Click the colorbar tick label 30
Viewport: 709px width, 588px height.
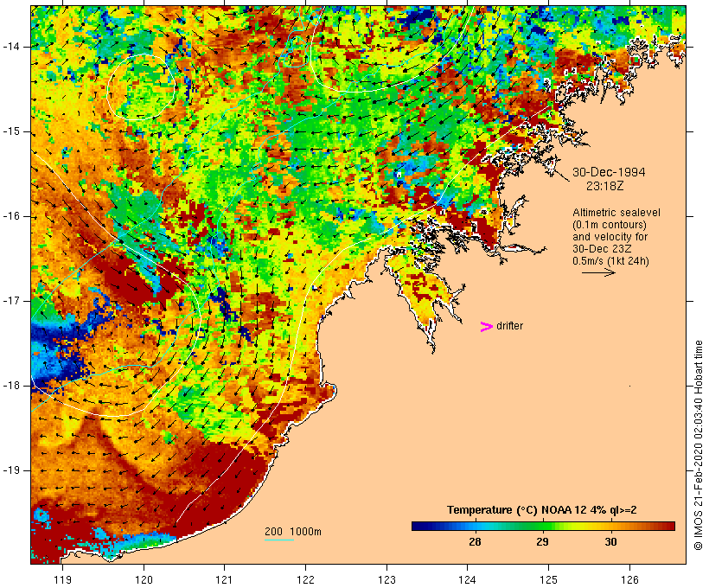pos(610,542)
